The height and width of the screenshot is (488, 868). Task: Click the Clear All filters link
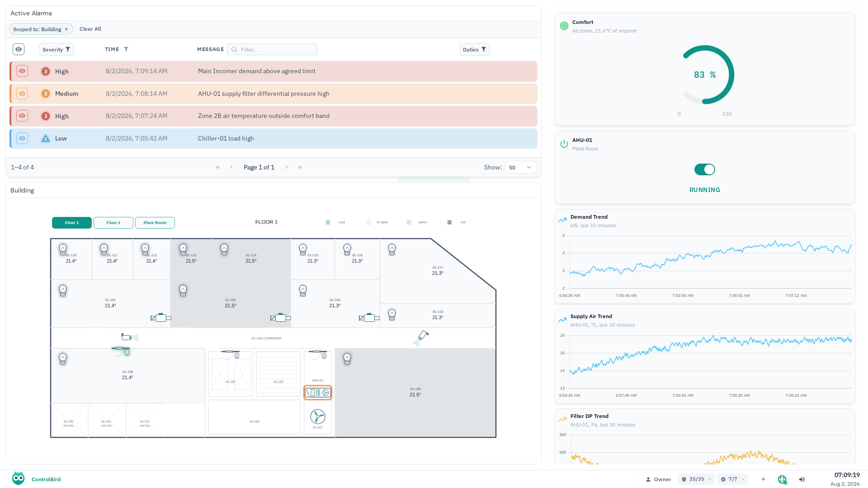[90, 29]
